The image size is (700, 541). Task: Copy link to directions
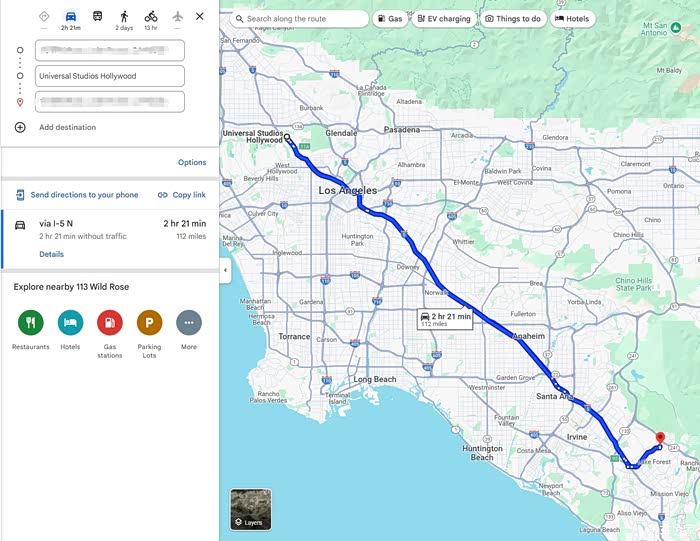click(182, 195)
